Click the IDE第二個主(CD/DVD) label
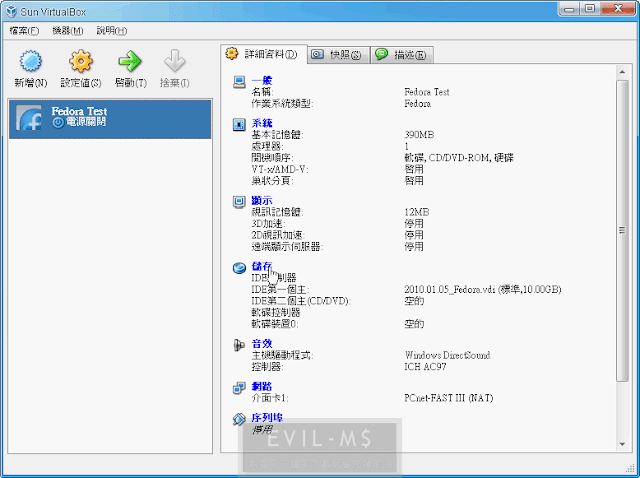The image size is (640, 478). [301, 301]
